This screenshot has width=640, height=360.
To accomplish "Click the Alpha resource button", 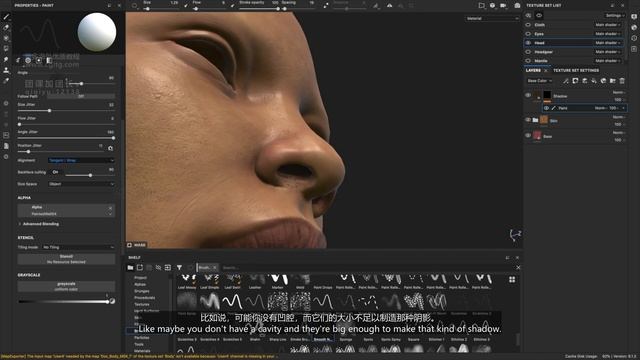I will [x=66, y=210].
